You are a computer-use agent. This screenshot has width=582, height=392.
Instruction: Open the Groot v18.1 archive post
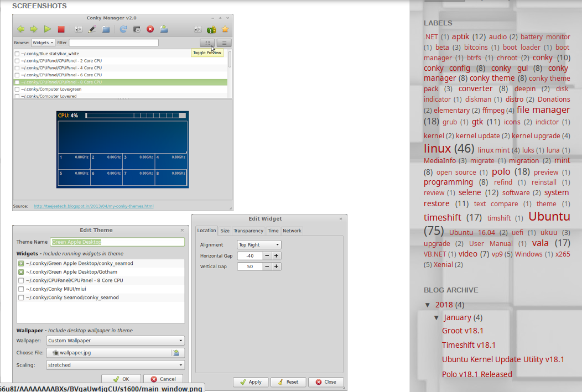point(463,331)
